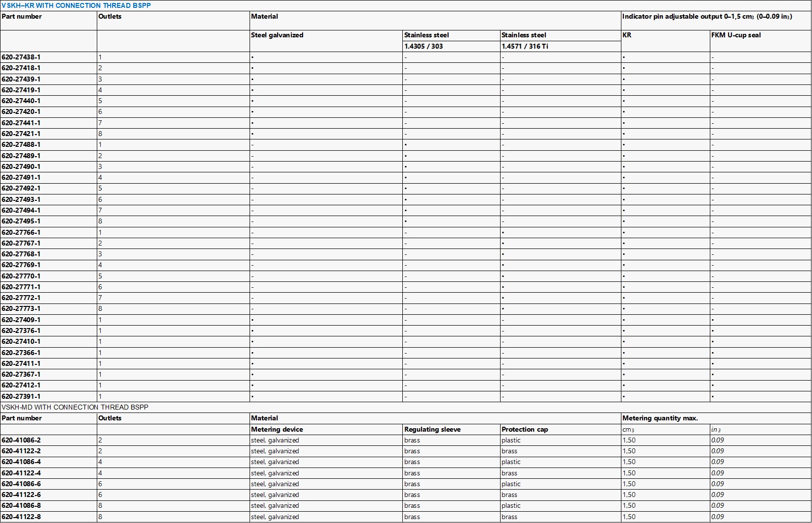Image resolution: width=812 pixels, height=523 pixels.
Task: Click the KR column header
Action: coord(627,35)
